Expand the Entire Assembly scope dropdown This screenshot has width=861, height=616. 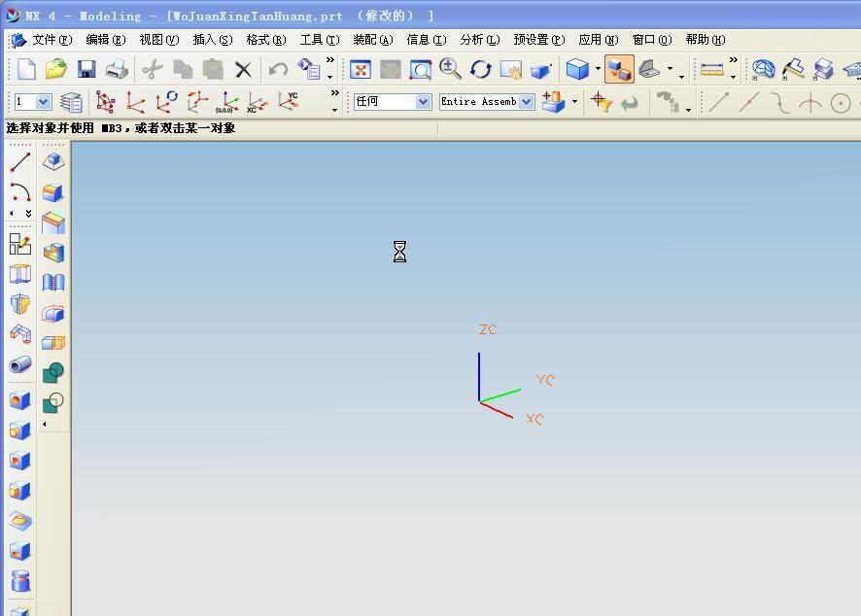(526, 102)
